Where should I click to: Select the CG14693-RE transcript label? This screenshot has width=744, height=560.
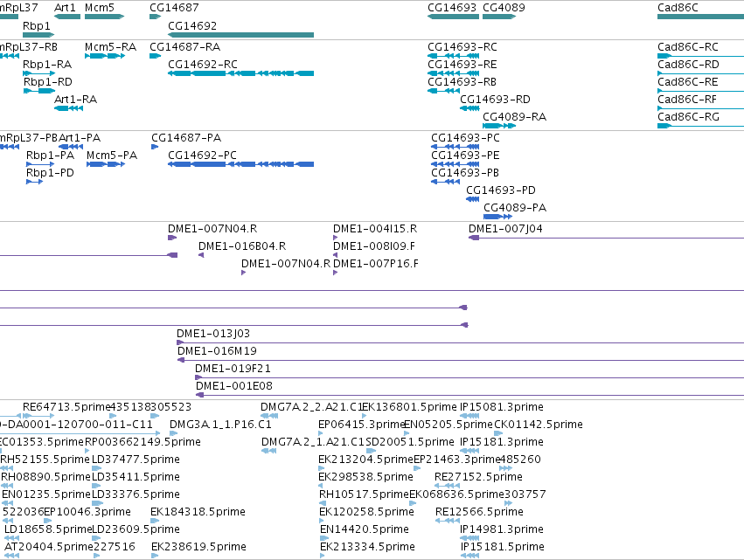(x=462, y=65)
